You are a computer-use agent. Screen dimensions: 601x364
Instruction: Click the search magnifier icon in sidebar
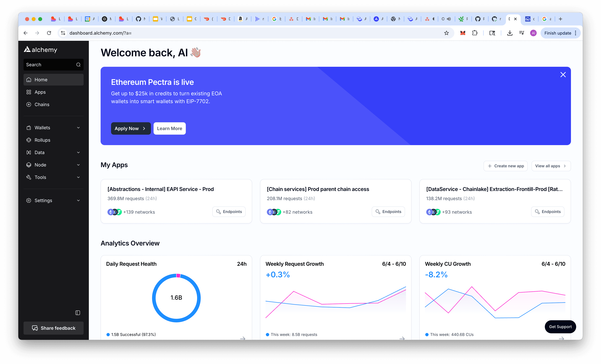78,65
